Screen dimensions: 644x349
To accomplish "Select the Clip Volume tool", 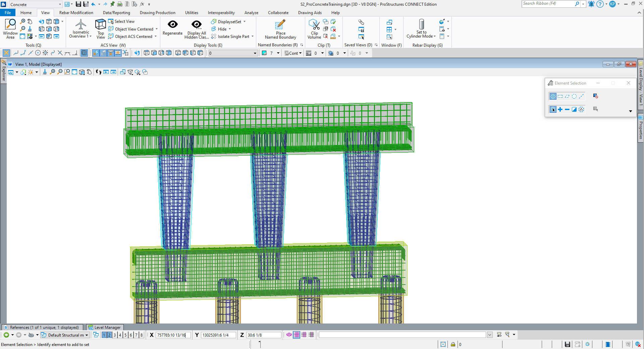I will coord(314,29).
